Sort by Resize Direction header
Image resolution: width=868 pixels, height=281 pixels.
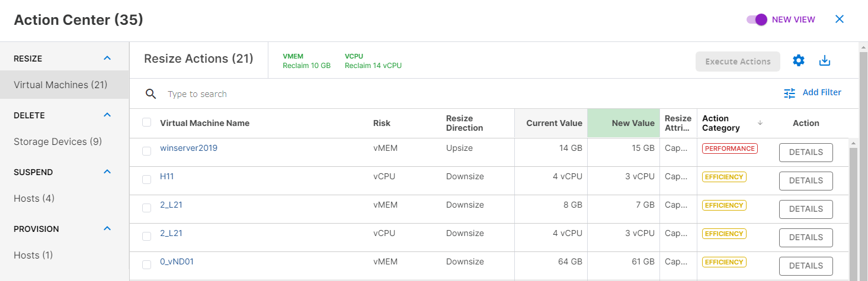465,123
